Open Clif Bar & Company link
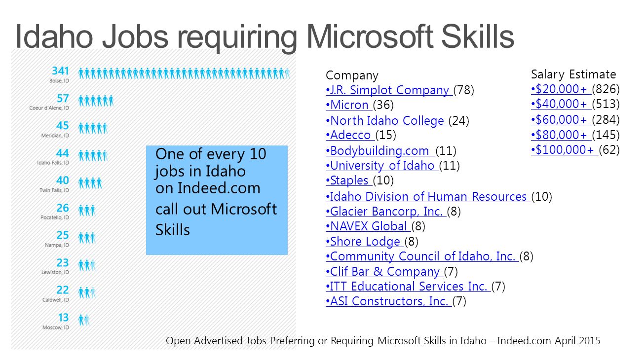Screen dimensions: 644x362 [x=385, y=271]
